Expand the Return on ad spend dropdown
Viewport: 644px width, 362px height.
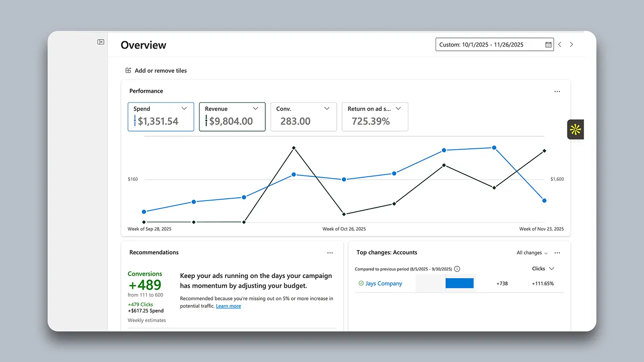pyautogui.click(x=398, y=109)
